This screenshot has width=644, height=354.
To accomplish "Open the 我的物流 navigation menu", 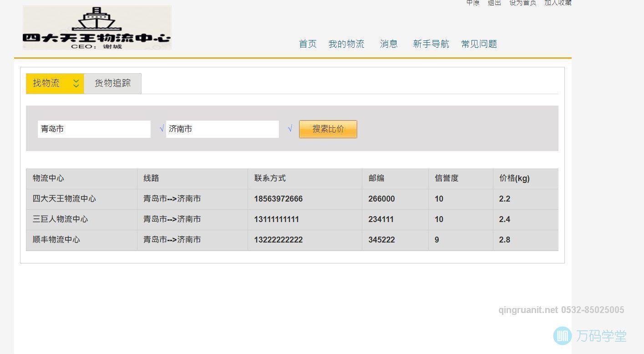I will coord(346,44).
